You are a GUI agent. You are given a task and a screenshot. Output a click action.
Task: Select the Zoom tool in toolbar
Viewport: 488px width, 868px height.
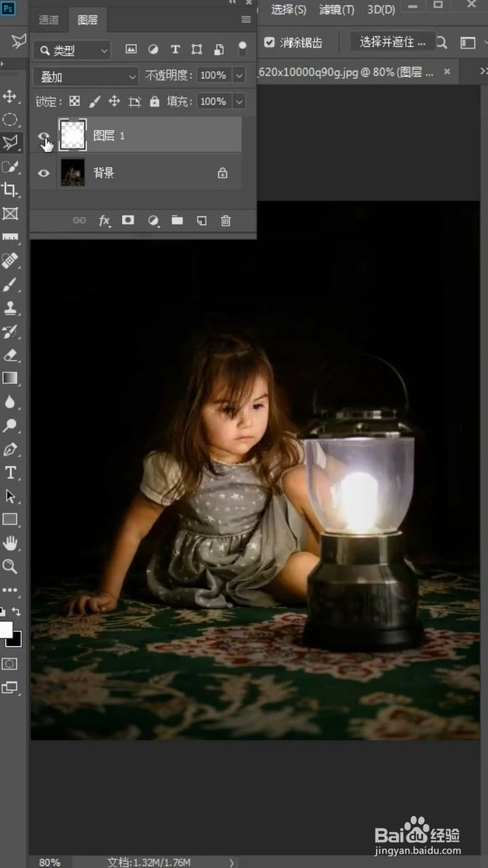tap(9, 566)
